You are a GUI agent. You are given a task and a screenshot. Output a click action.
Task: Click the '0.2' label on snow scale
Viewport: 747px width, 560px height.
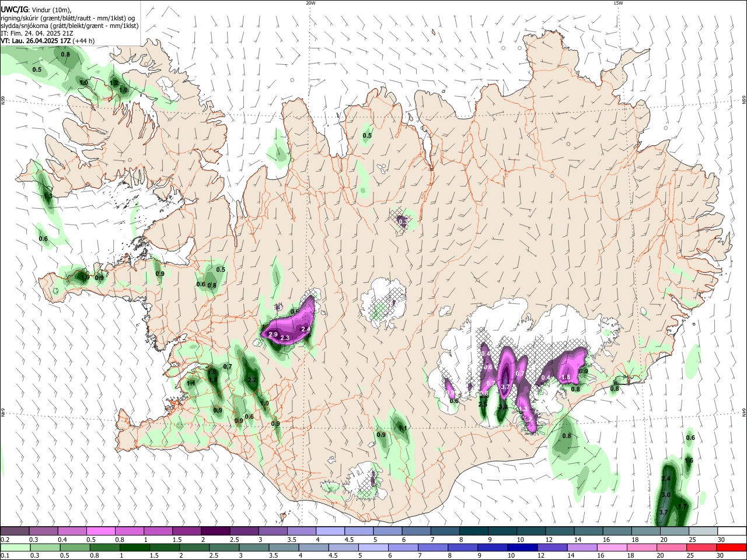coord(5,540)
